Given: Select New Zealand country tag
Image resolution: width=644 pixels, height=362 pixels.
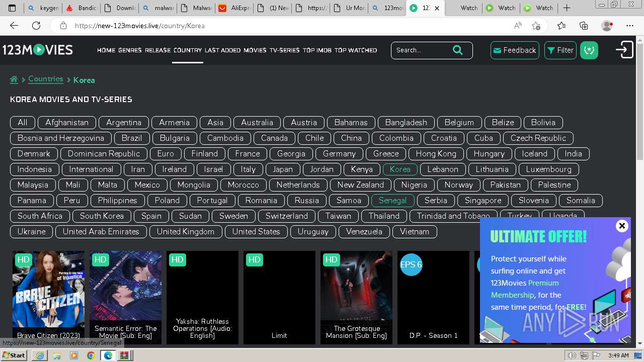Looking at the screenshot, I should pyautogui.click(x=361, y=185).
